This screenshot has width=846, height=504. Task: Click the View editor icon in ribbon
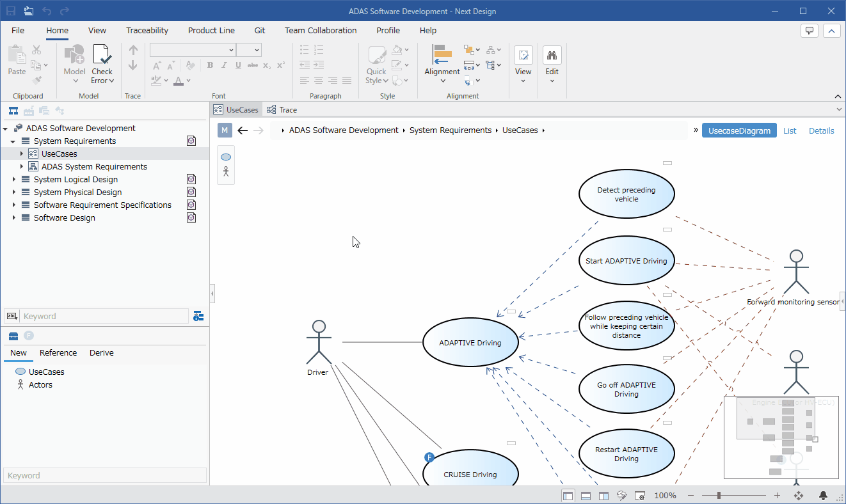tap(523, 55)
